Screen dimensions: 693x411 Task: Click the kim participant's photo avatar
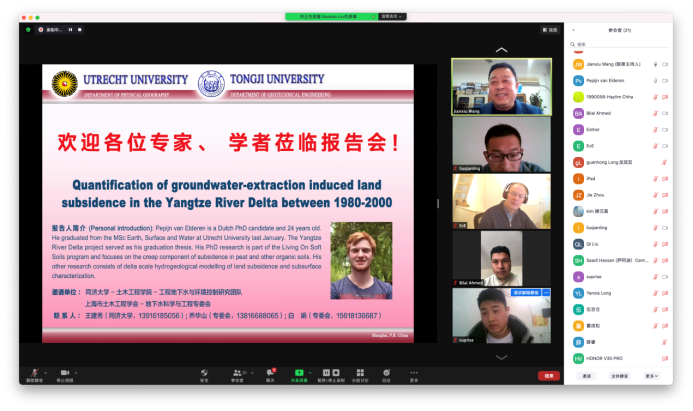[579, 211]
